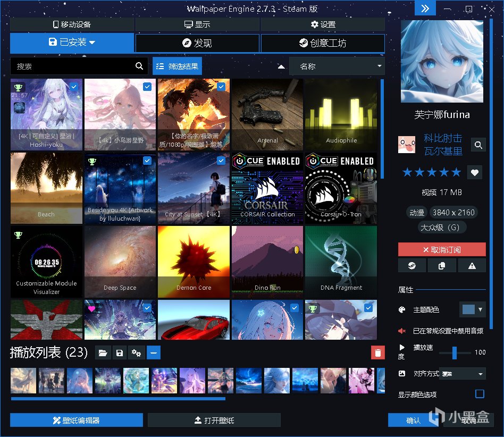Viewport: 504px width, 437px height.
Task: Toggle the Beside you 4K wallpaper checkbox
Action: click(x=147, y=161)
